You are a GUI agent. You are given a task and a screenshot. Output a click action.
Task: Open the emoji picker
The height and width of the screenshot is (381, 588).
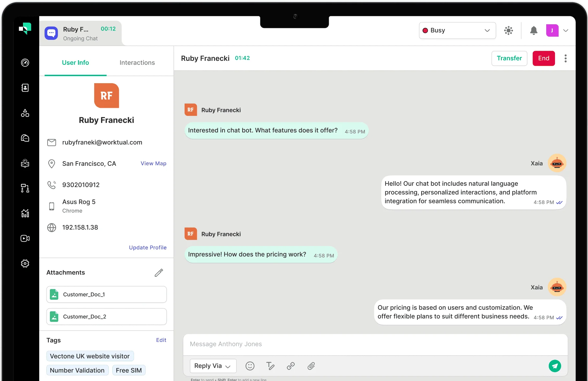250,366
